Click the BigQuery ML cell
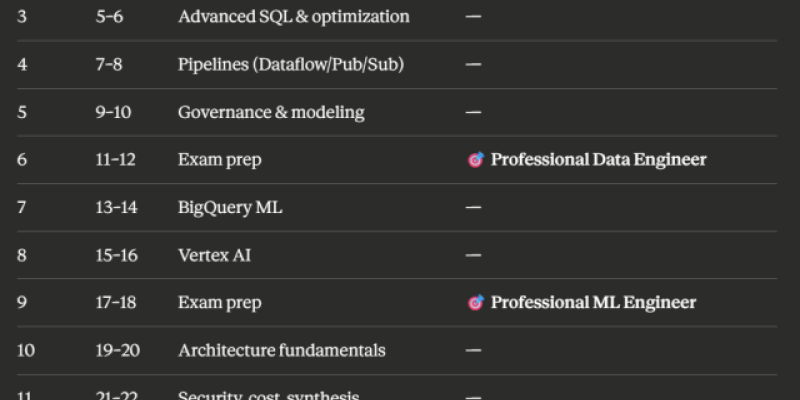Image resolution: width=800 pixels, height=400 pixels. [230, 208]
